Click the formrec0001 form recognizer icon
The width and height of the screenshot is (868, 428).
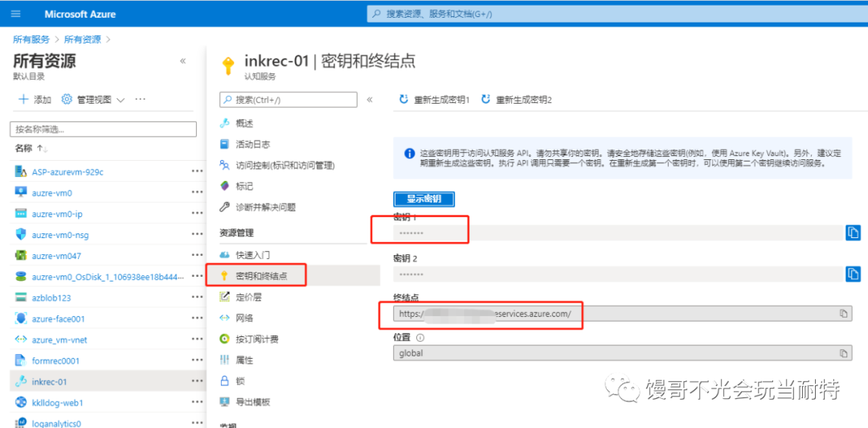(x=21, y=360)
